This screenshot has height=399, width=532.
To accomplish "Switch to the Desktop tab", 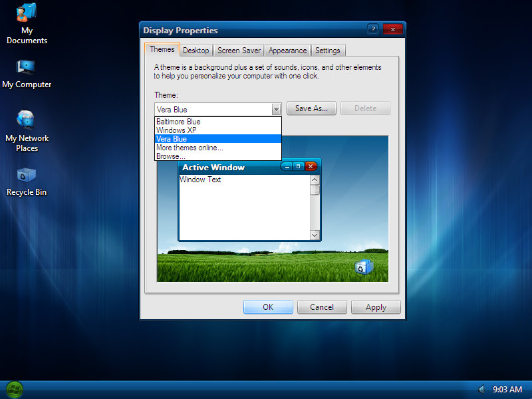I will 196,51.
